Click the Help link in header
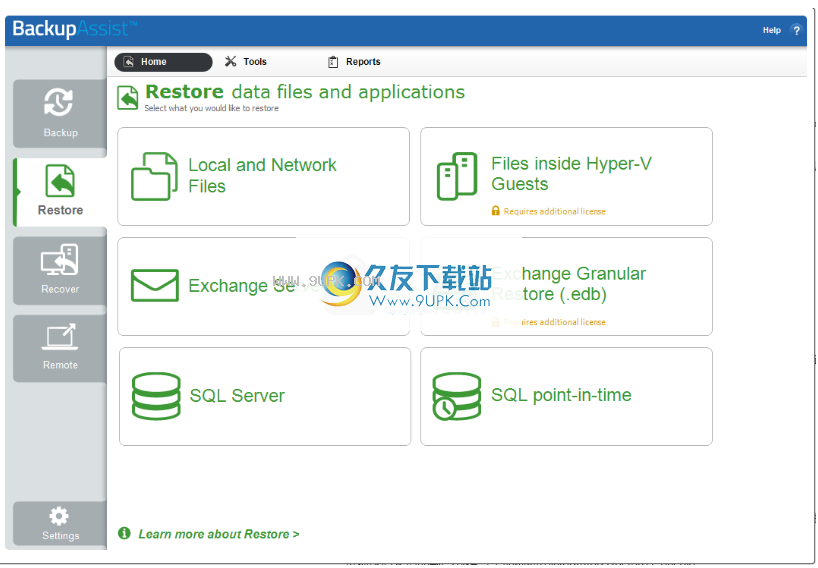Image resolution: width=818 pixels, height=568 pixels. pos(772,30)
